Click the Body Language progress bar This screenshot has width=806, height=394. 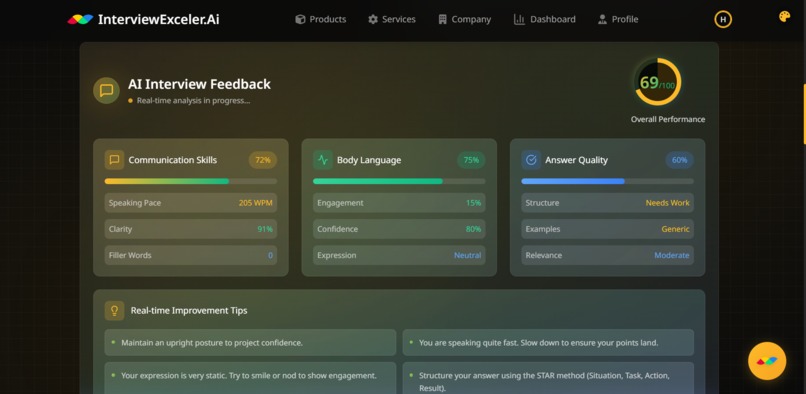(x=399, y=181)
